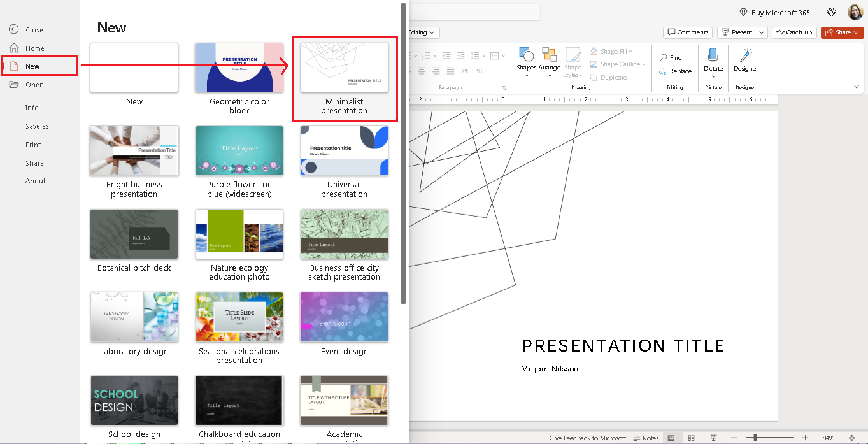
Task: Toggle the Notes pane on
Action: click(646, 438)
